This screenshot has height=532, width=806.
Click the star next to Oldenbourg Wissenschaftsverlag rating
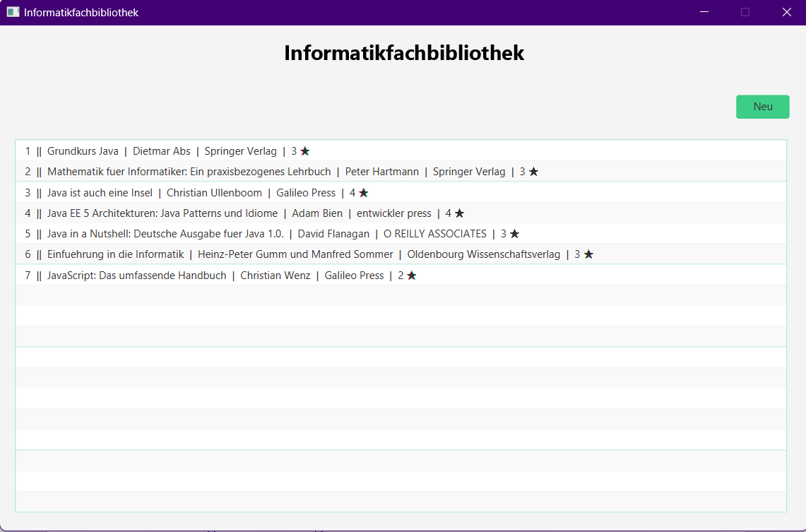point(588,254)
